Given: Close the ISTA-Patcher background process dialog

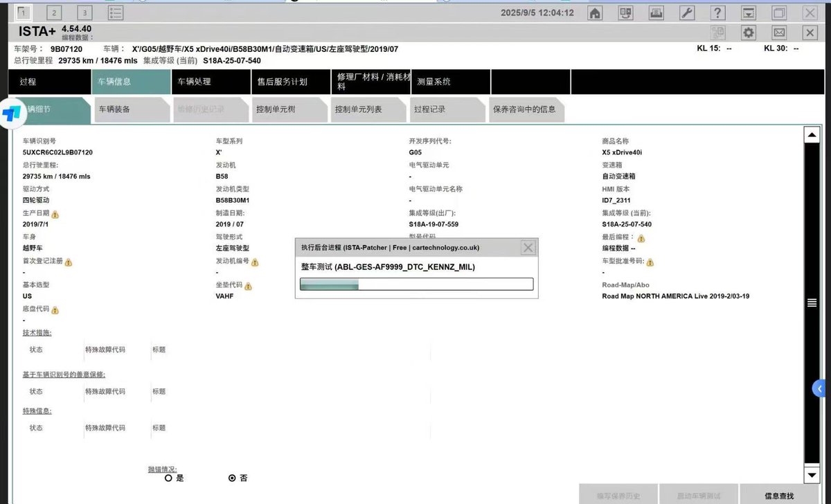Looking at the screenshot, I should click(528, 247).
